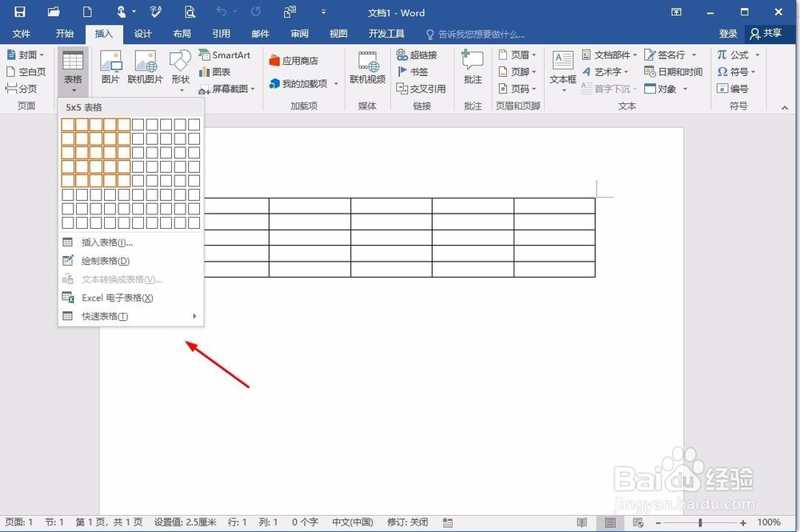Click the Cover Page (封面) button

point(26,54)
